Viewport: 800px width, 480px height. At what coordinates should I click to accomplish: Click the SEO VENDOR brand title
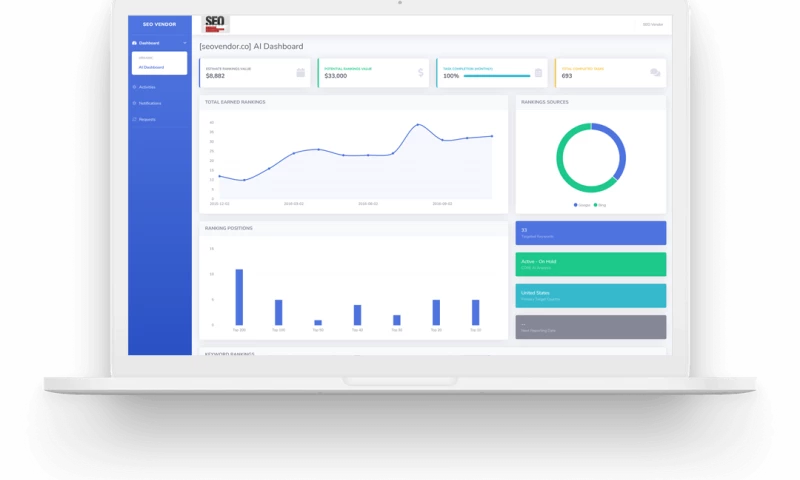159,24
